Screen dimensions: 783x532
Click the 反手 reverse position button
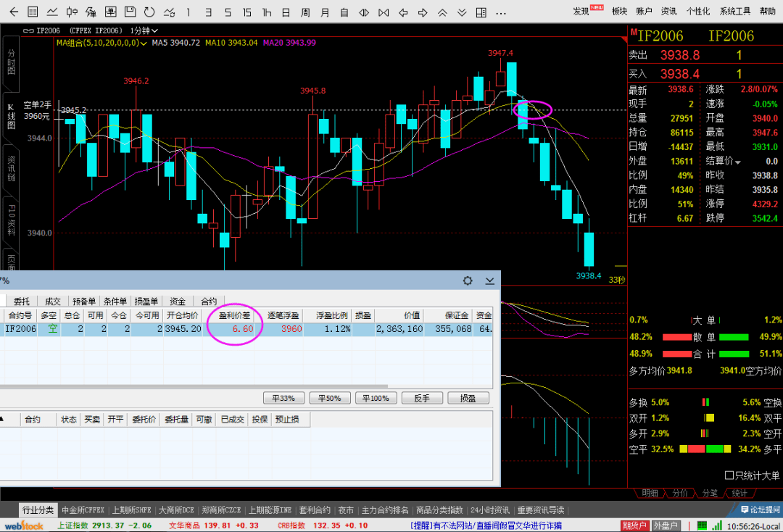pyautogui.click(x=422, y=398)
